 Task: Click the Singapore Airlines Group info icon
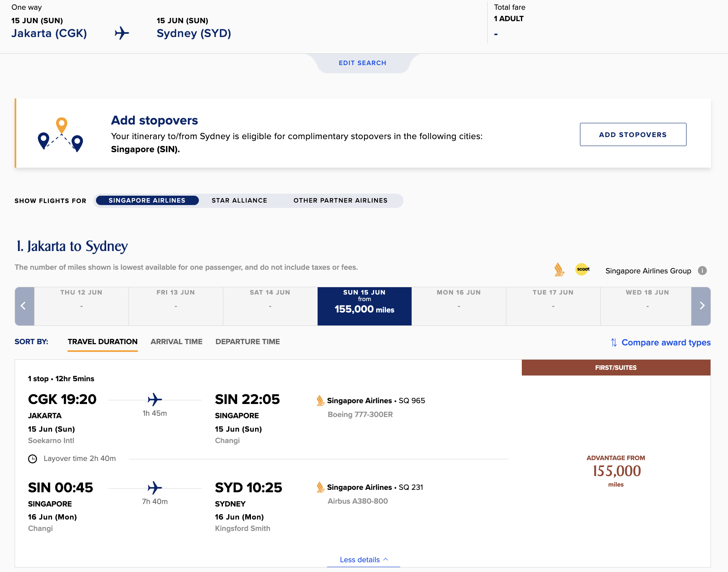tap(702, 271)
